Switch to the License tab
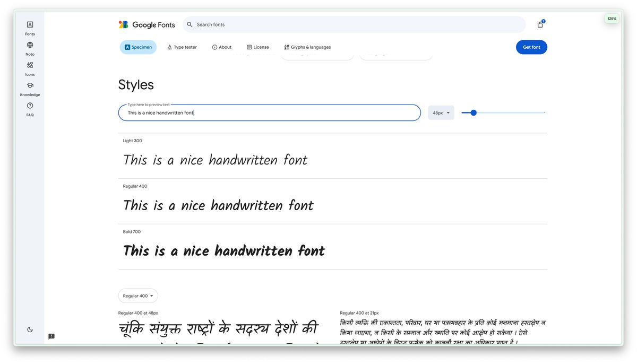Image resolution: width=637 pixels, height=364 pixels. [258, 47]
